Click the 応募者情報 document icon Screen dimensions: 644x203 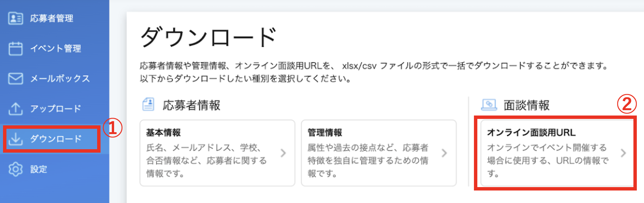point(148,104)
